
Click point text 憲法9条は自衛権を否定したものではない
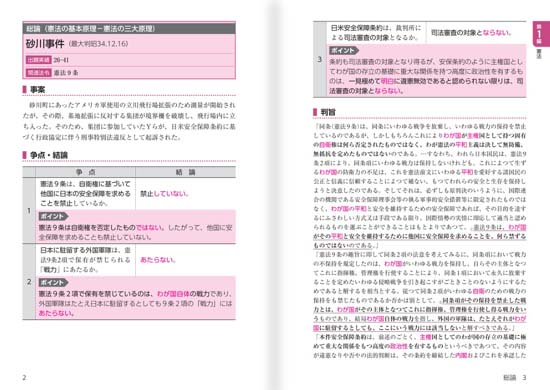135,232
